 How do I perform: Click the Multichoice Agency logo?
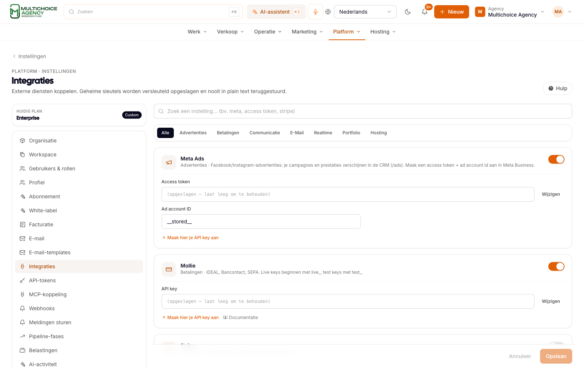(x=33, y=11)
